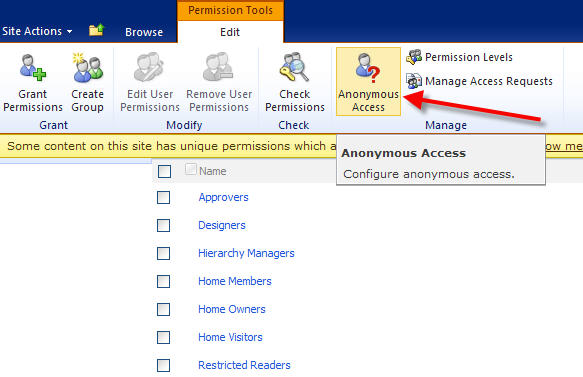Open the Home Visitors group link
This screenshot has width=583, height=377.
pyautogui.click(x=230, y=337)
